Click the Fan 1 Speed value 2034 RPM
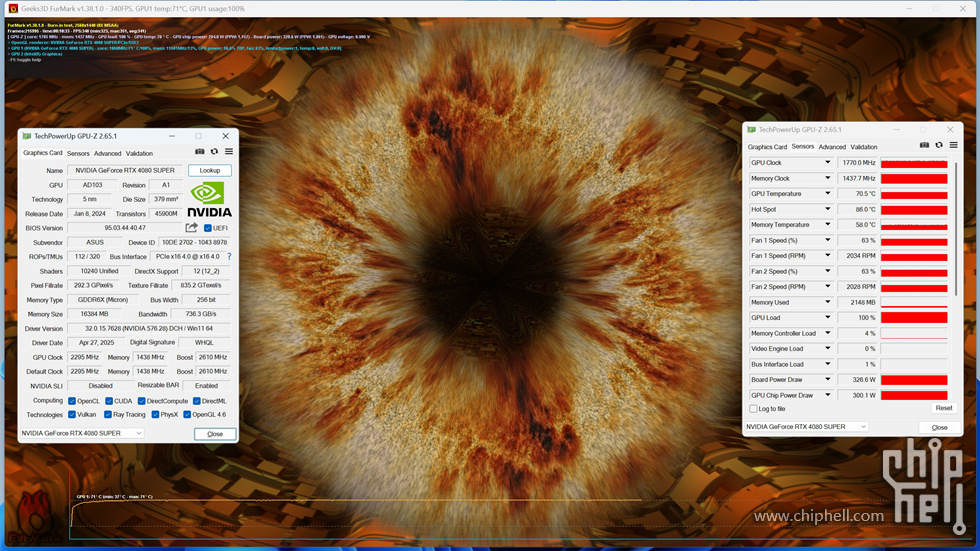The width and height of the screenshot is (980, 551). coord(857,256)
